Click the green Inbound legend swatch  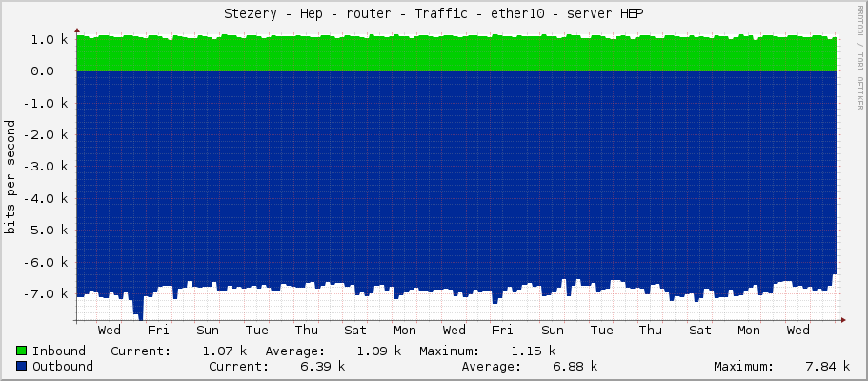[22, 351]
